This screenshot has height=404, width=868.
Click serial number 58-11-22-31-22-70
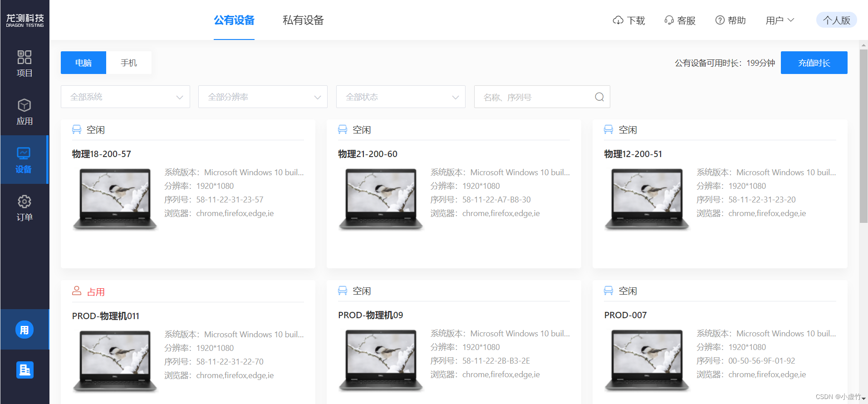(230, 362)
